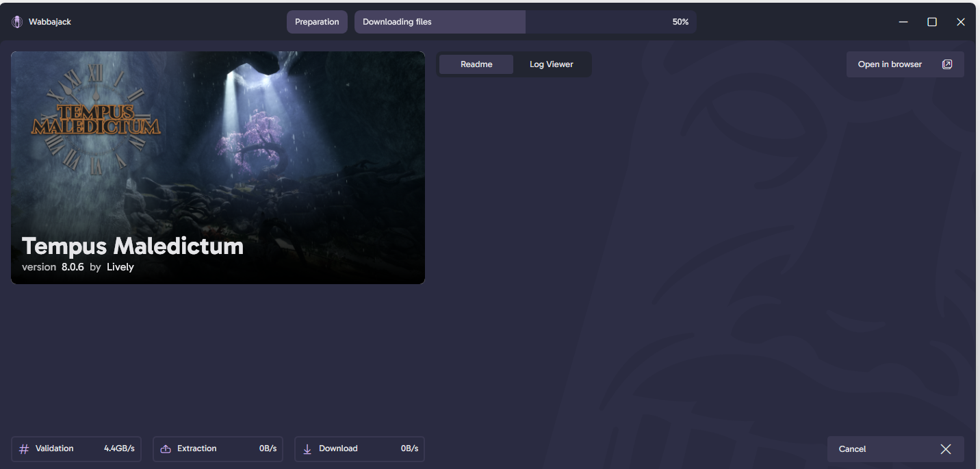The height and width of the screenshot is (469, 980).
Task: Click the Download label
Action: tap(338, 448)
